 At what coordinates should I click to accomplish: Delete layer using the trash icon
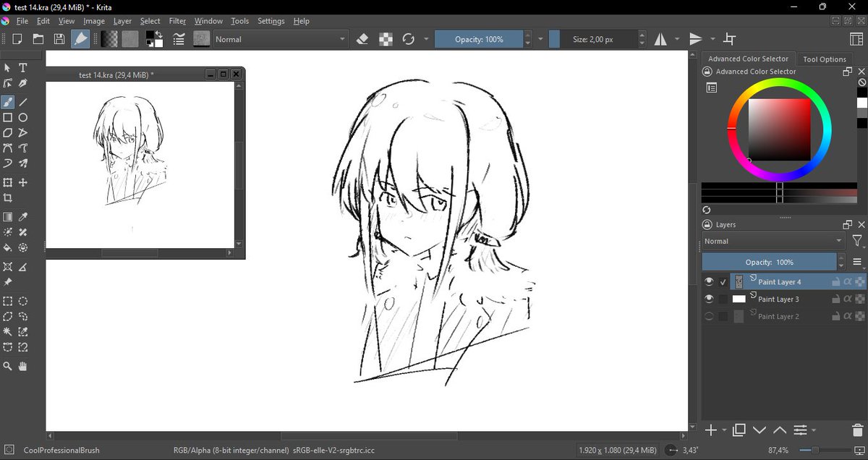click(x=857, y=430)
